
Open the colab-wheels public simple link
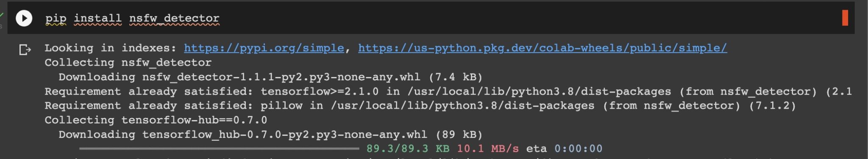[x=542, y=48]
